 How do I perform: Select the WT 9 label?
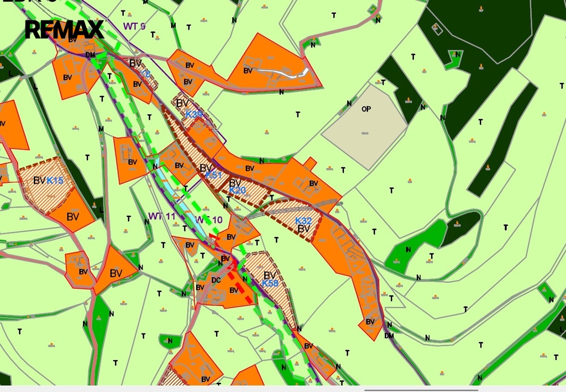[134, 25]
